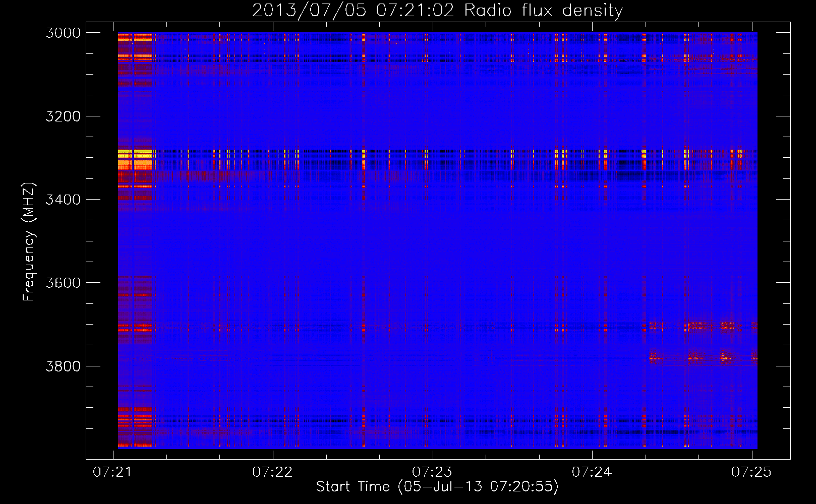Click the 3400 frequency tick label
The image size is (816, 504).
(63, 200)
